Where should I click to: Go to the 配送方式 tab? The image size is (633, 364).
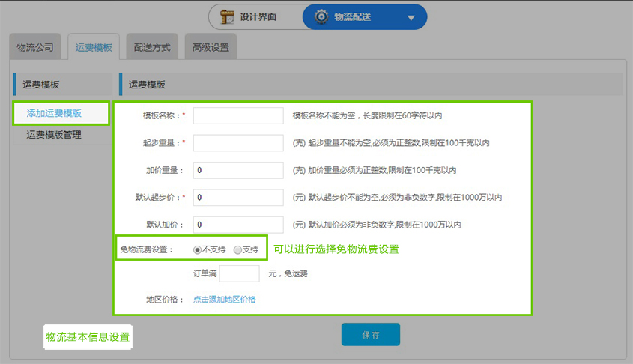coord(152,47)
